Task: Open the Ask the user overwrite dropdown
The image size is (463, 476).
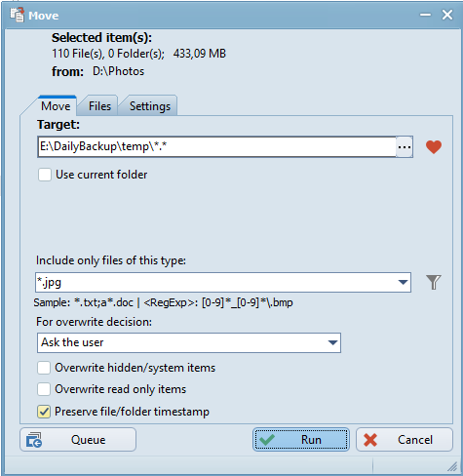Action: coord(189,342)
